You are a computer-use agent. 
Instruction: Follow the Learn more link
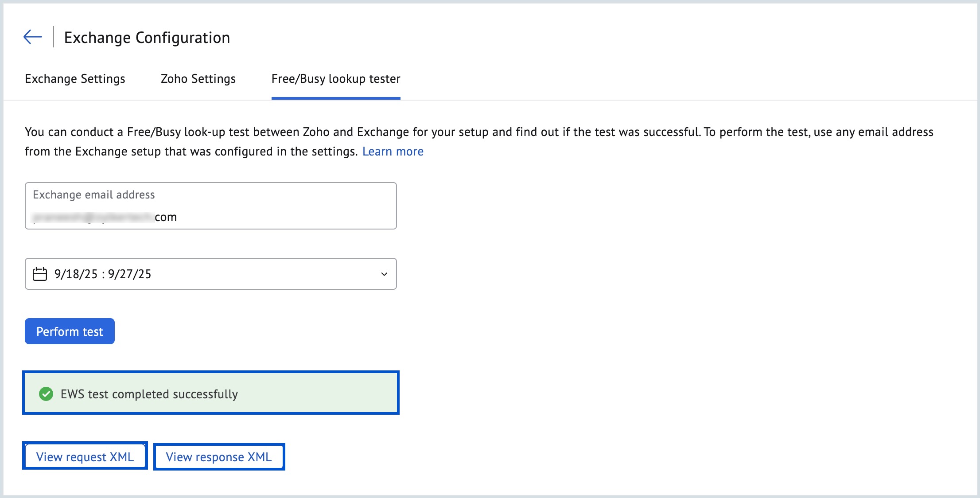coord(393,152)
